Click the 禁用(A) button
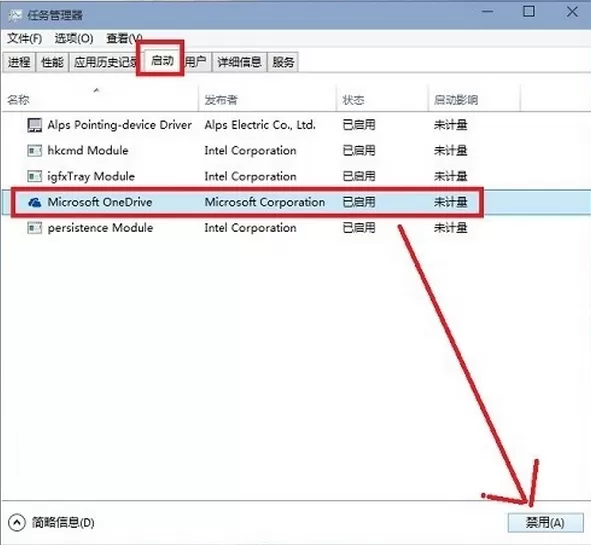Screen dimensions: 591x545 (x=545, y=523)
